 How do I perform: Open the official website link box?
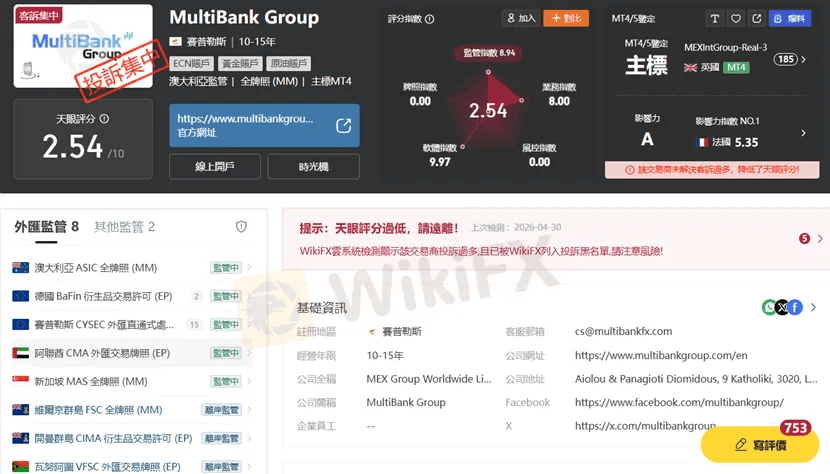point(264,126)
